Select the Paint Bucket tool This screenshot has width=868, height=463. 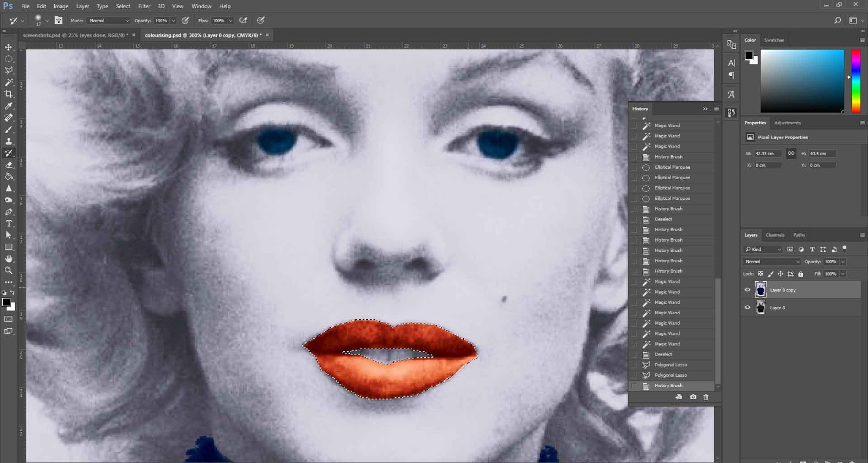point(9,176)
